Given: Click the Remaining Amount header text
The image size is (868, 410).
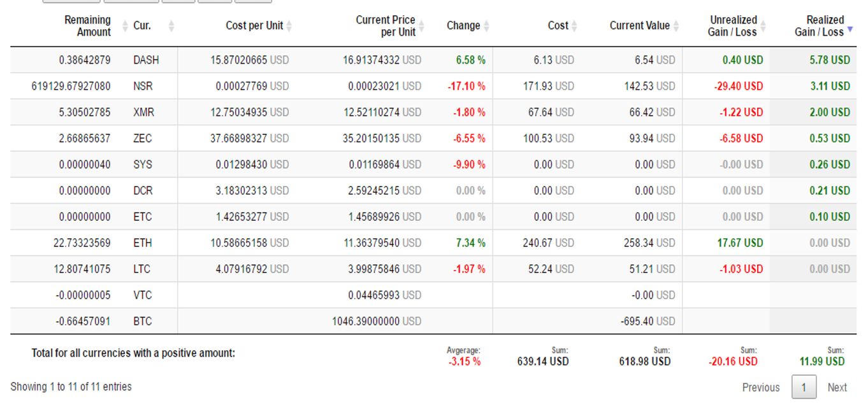Looking at the screenshot, I should (87, 26).
